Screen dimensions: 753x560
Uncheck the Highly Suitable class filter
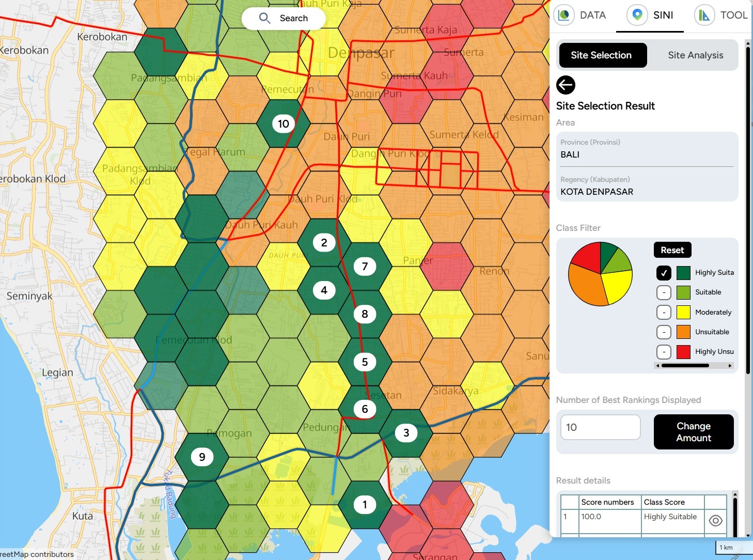click(x=664, y=273)
